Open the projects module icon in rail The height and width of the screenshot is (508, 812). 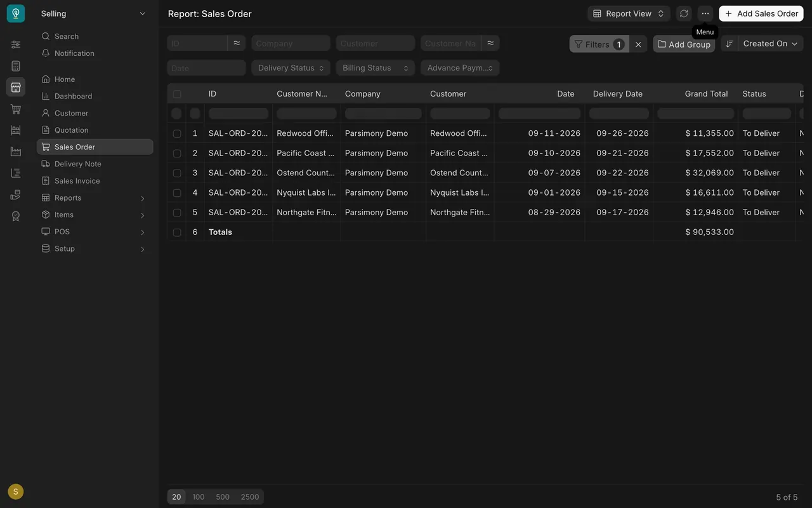[x=16, y=173]
